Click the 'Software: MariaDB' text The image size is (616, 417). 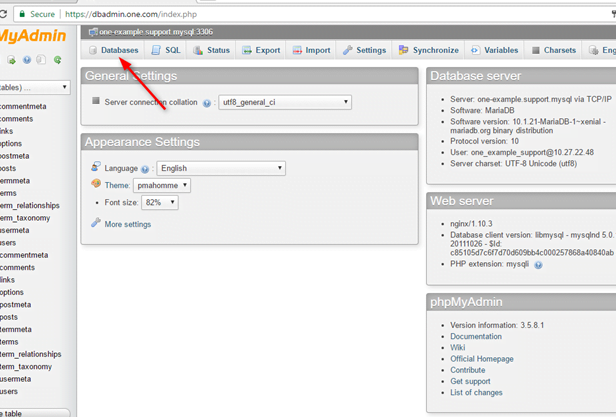pos(482,110)
